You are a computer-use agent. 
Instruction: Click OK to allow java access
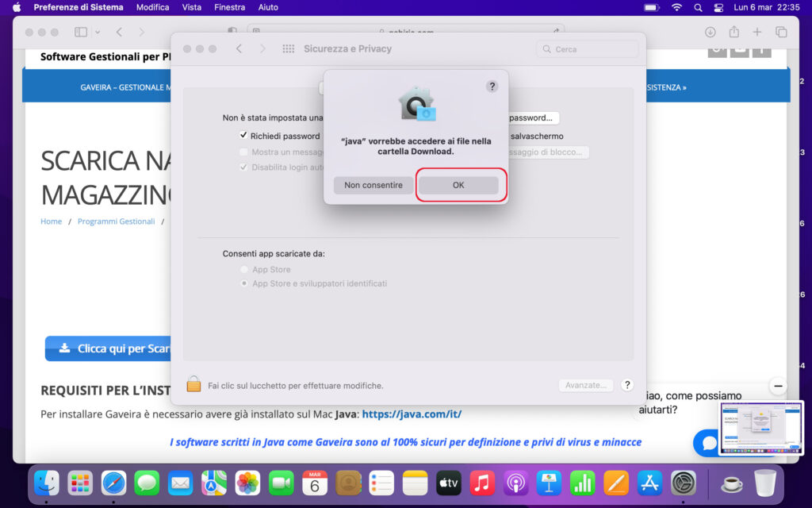click(458, 185)
